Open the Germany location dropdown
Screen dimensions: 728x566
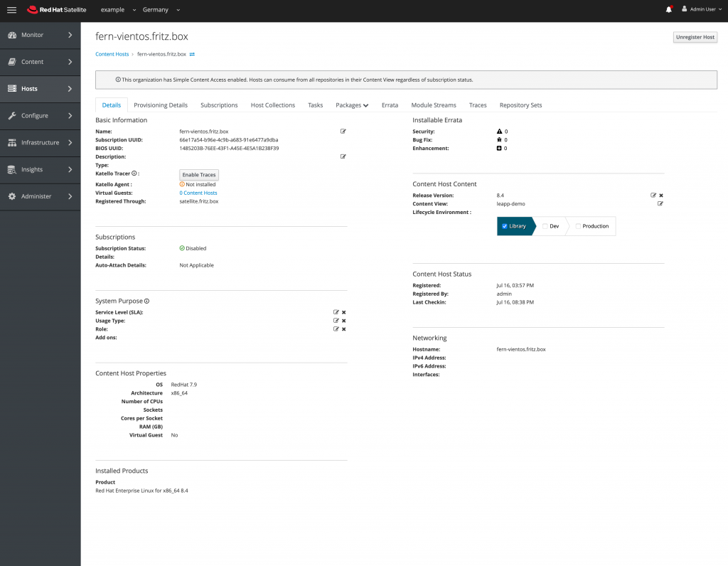[161, 10]
